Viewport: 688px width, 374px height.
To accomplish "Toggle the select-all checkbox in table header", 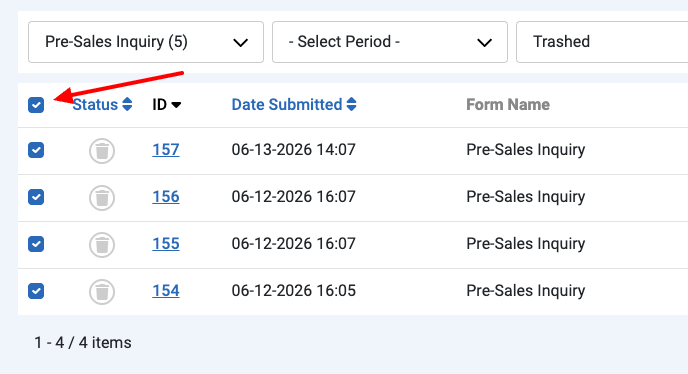I will pyautogui.click(x=36, y=105).
